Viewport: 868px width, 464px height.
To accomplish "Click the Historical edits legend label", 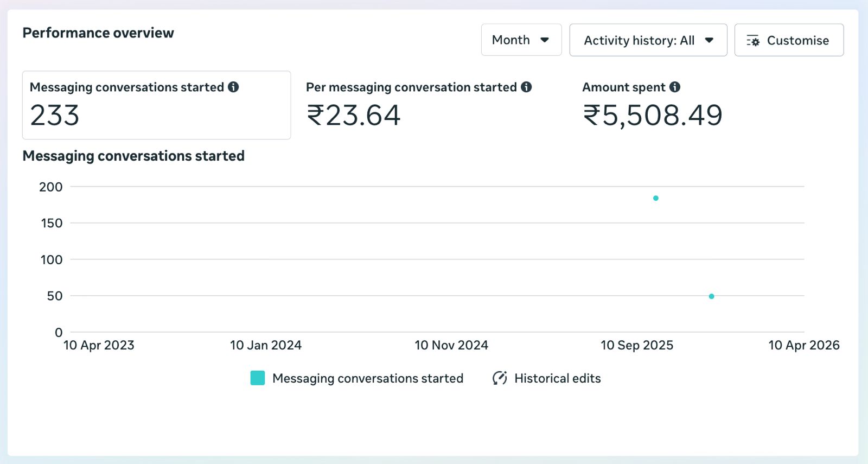I will tap(558, 378).
